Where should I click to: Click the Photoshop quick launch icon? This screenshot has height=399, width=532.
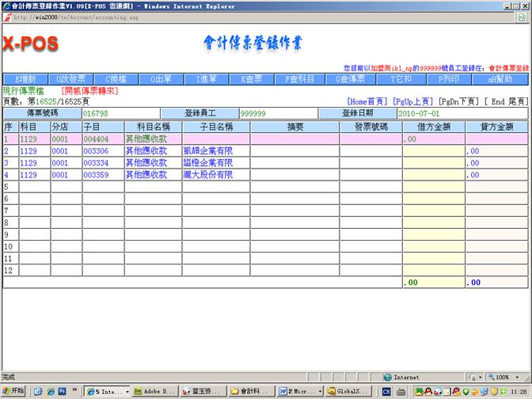coord(61,391)
